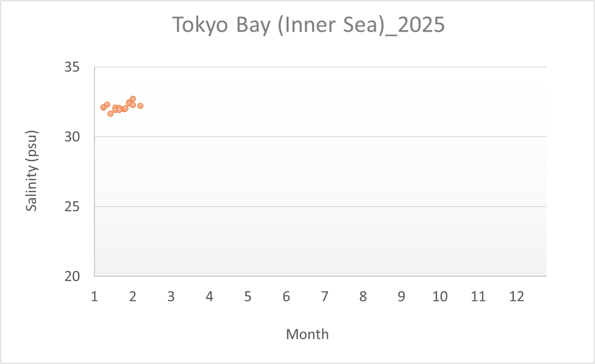Click month label 4 on horizontal axis
This screenshot has height=364, width=595.
pos(209,296)
